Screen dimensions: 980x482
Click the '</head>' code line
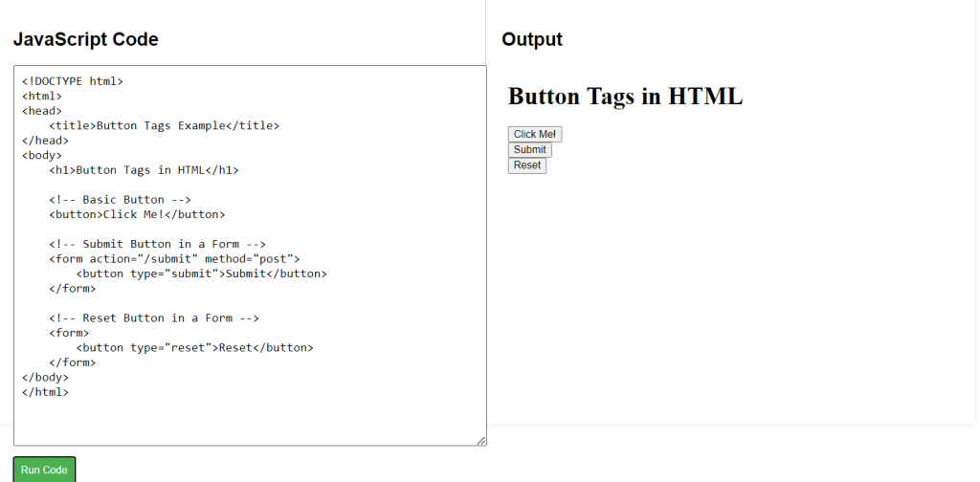pos(45,141)
